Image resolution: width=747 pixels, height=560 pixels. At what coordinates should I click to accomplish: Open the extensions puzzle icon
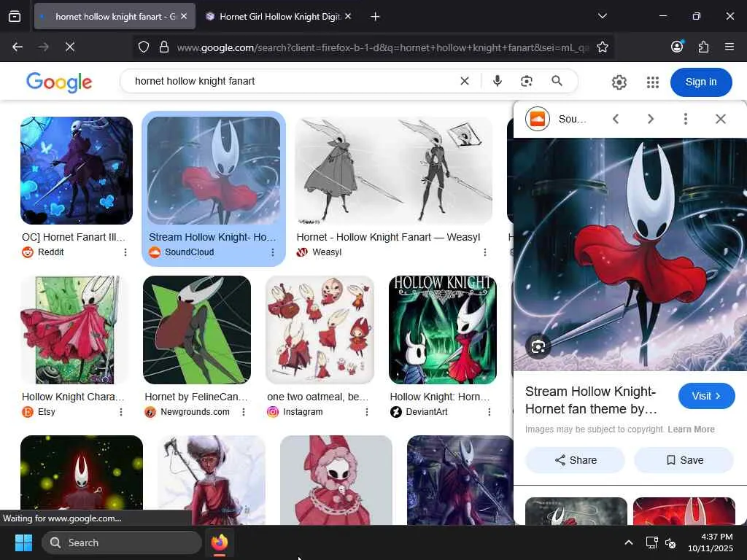coord(703,47)
